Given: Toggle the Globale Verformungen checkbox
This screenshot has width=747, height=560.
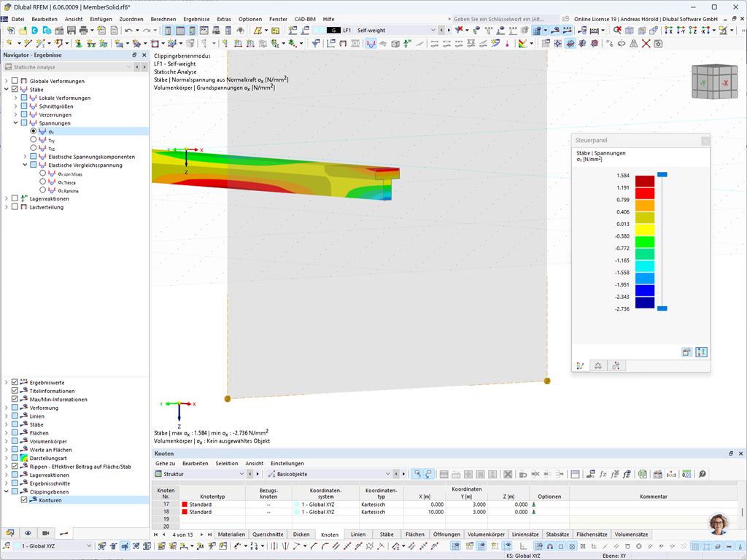Looking at the screenshot, I should (15, 81).
